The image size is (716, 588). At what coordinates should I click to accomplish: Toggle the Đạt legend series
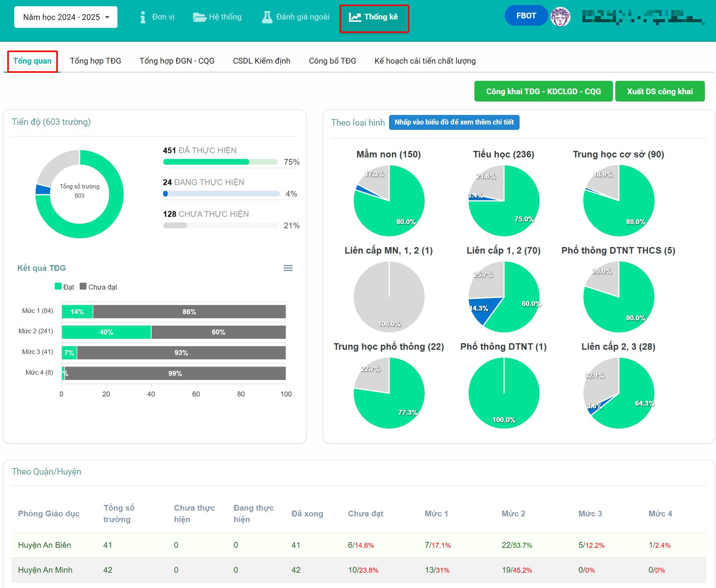pyautogui.click(x=64, y=287)
